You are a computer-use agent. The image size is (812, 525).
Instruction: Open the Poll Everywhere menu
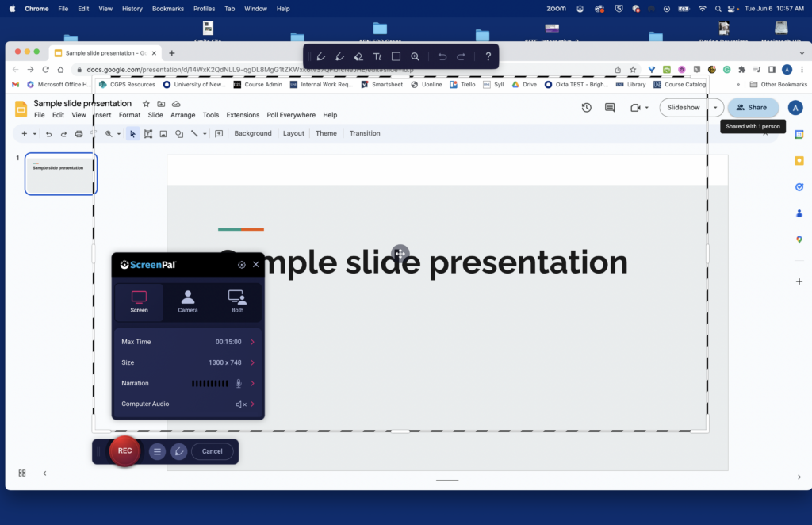tap(291, 114)
